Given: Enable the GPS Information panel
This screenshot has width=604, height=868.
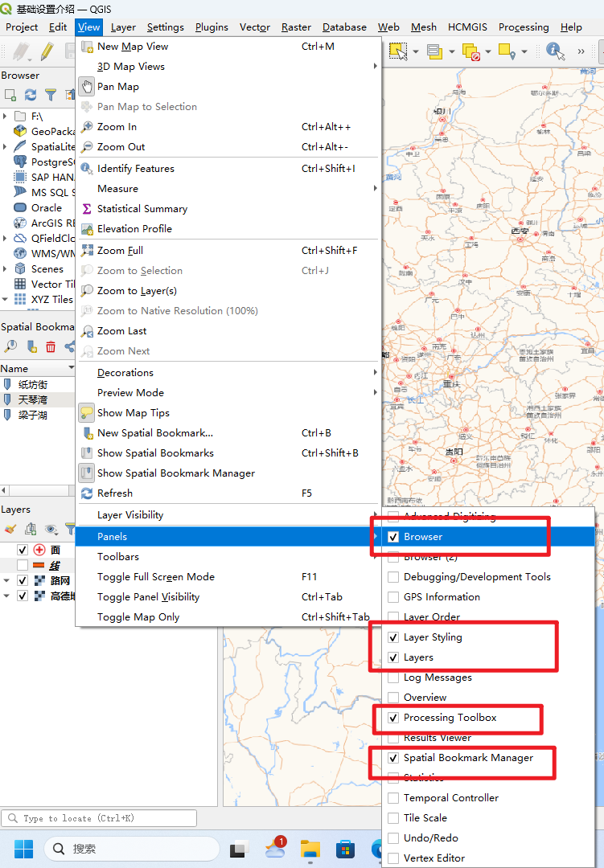Looking at the screenshot, I should (393, 597).
